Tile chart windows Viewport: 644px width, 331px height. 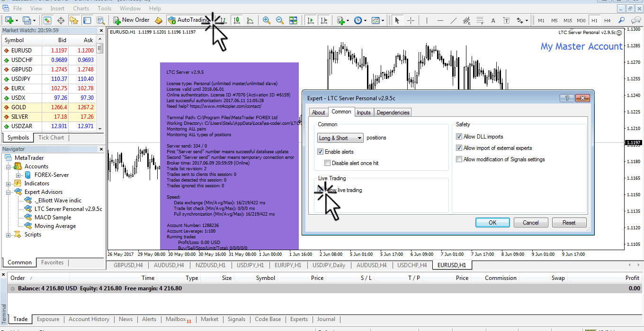[x=293, y=20]
